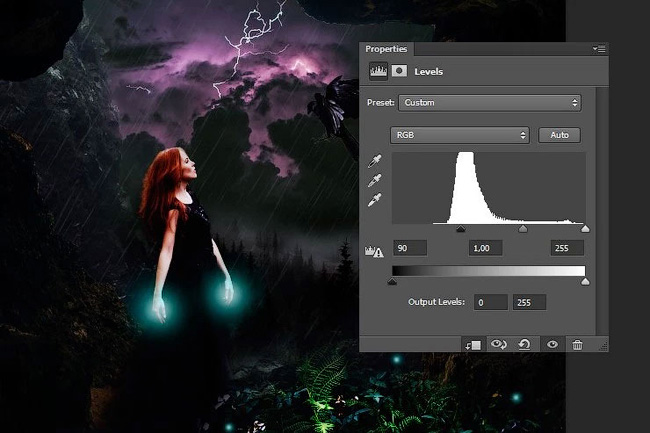Click the input shadow slider handle
Screen dimensions: 650x433
(461, 229)
